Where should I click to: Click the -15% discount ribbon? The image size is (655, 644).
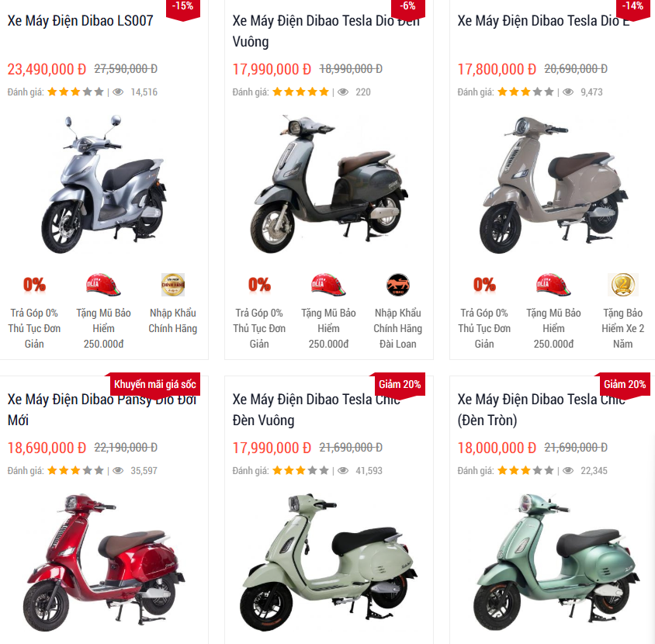pos(183,8)
